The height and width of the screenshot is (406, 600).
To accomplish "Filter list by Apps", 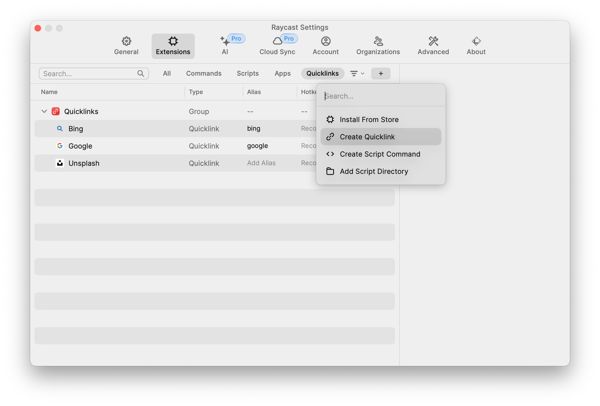I will pyautogui.click(x=282, y=73).
